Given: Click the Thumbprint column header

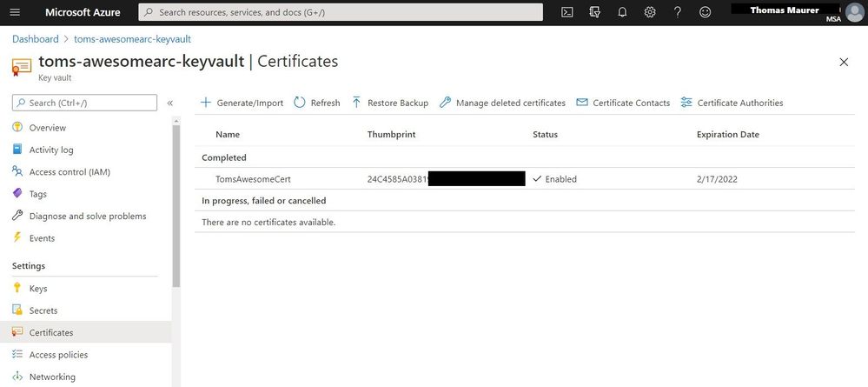Looking at the screenshot, I should pos(391,134).
